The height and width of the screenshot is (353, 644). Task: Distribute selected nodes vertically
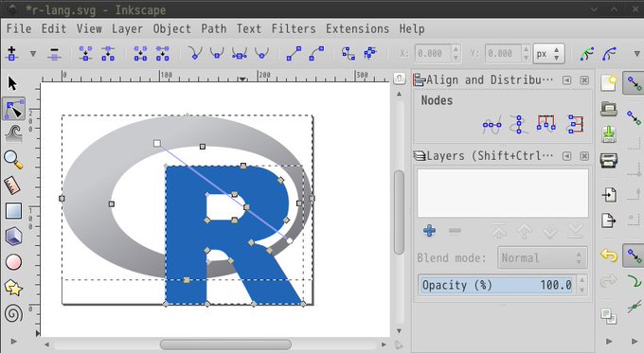[x=576, y=124]
